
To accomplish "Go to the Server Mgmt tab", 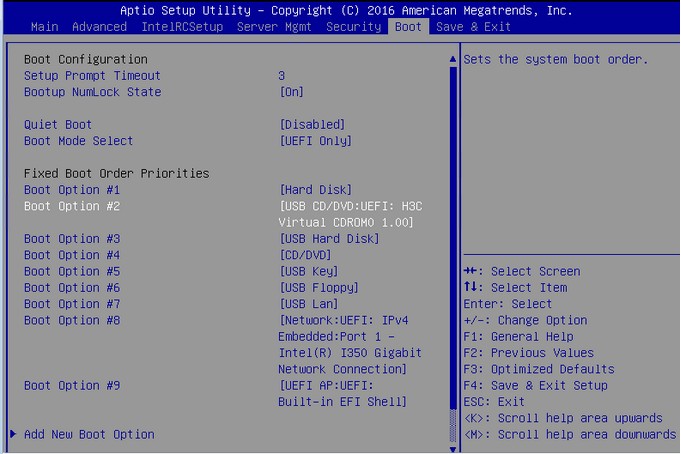I will pos(274,27).
